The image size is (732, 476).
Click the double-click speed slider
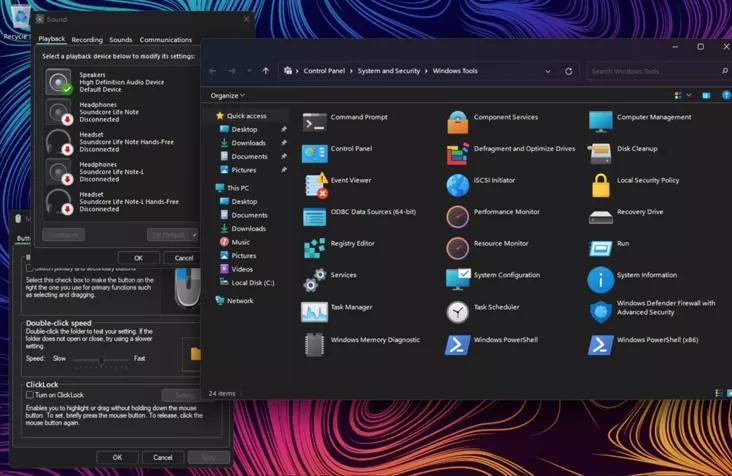[100, 359]
